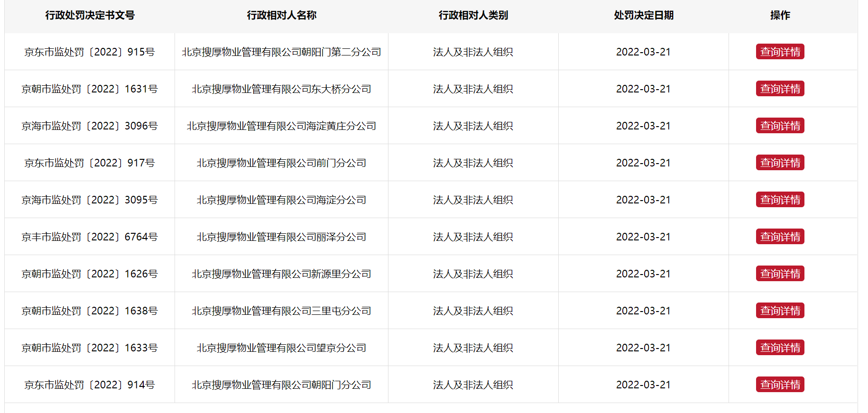This screenshot has height=413, width=868.
Task: Click the 行政相对人名称 column header
Action: 281,15
